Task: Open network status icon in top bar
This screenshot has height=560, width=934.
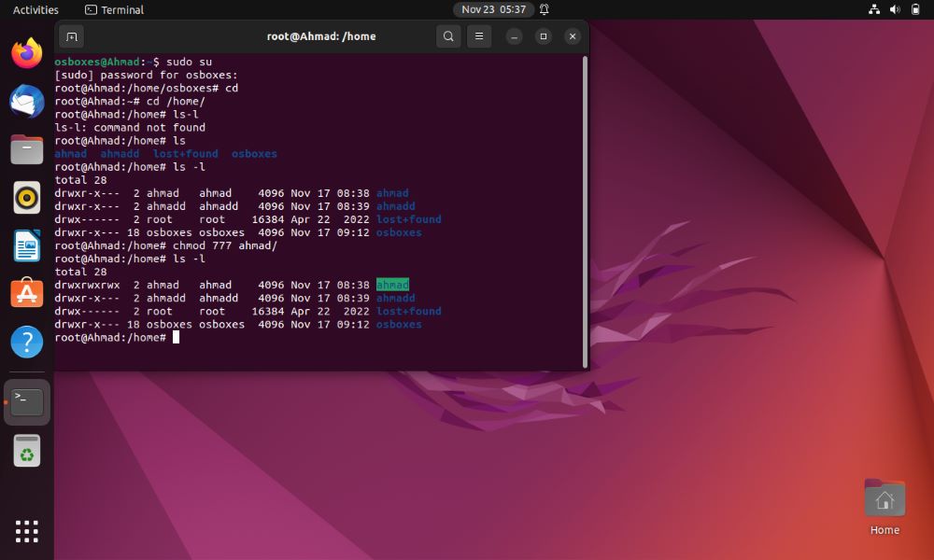Action: 874,9
